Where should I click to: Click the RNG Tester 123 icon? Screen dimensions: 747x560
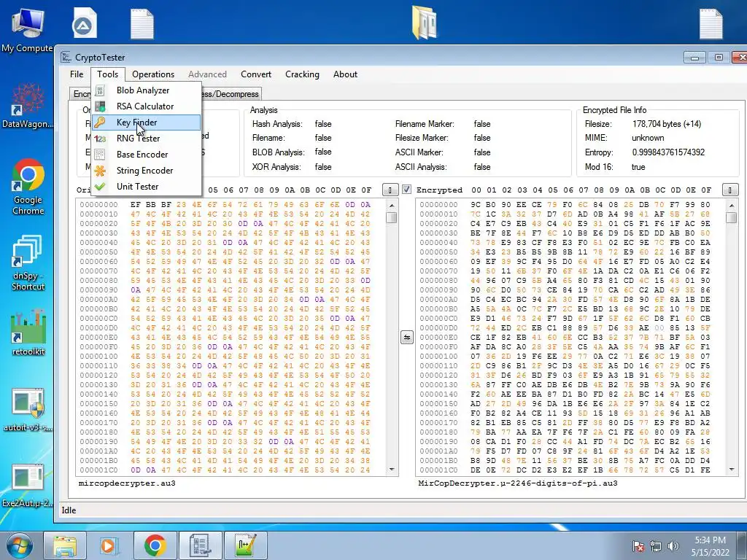tap(99, 139)
